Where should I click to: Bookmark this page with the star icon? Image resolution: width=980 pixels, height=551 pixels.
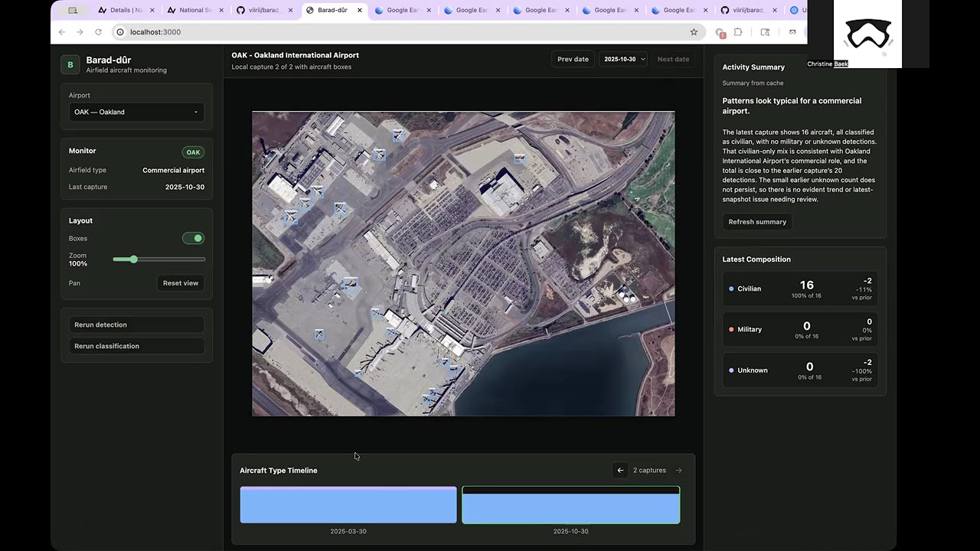(x=694, y=32)
